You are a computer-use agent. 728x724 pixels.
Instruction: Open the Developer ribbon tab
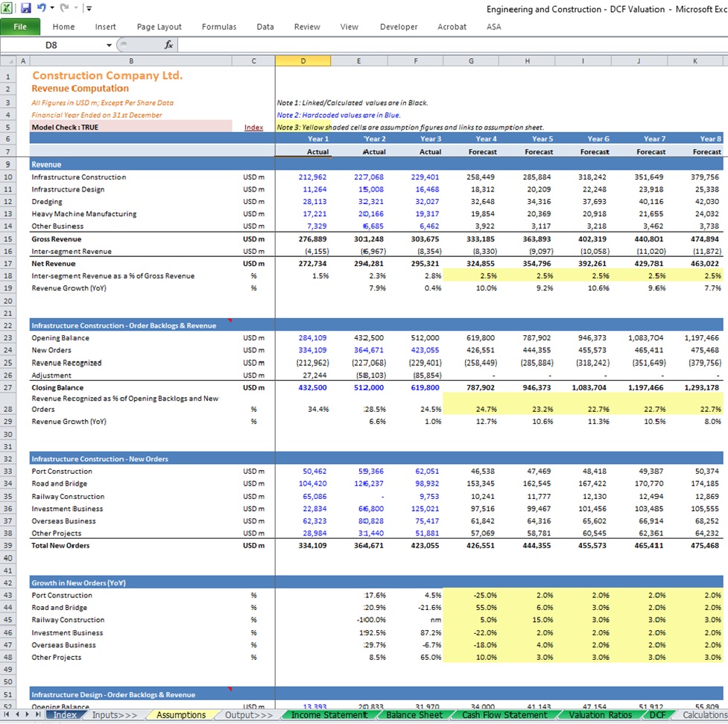click(x=399, y=27)
